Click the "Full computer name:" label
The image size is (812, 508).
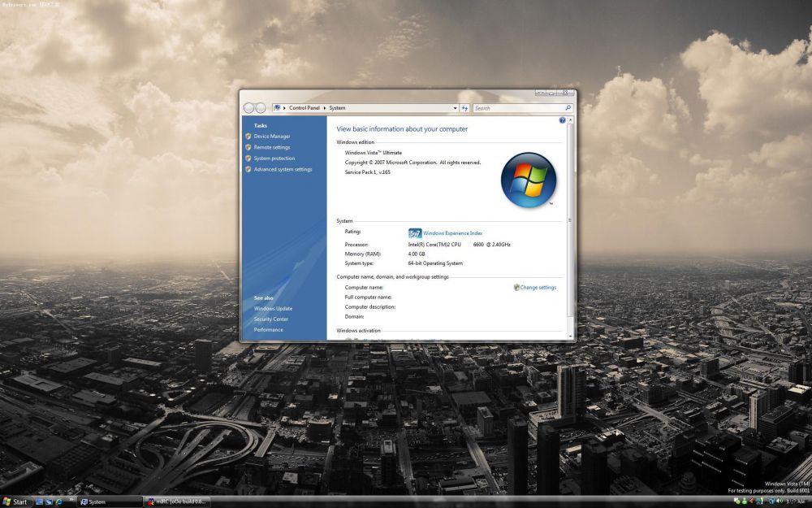(368, 297)
